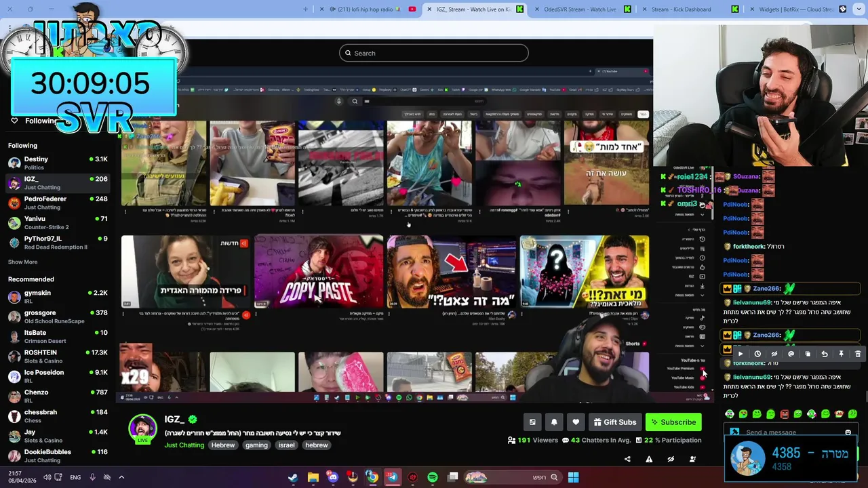Open PedroFederer channel in sidebar
868x488 pixels.
tap(58, 203)
